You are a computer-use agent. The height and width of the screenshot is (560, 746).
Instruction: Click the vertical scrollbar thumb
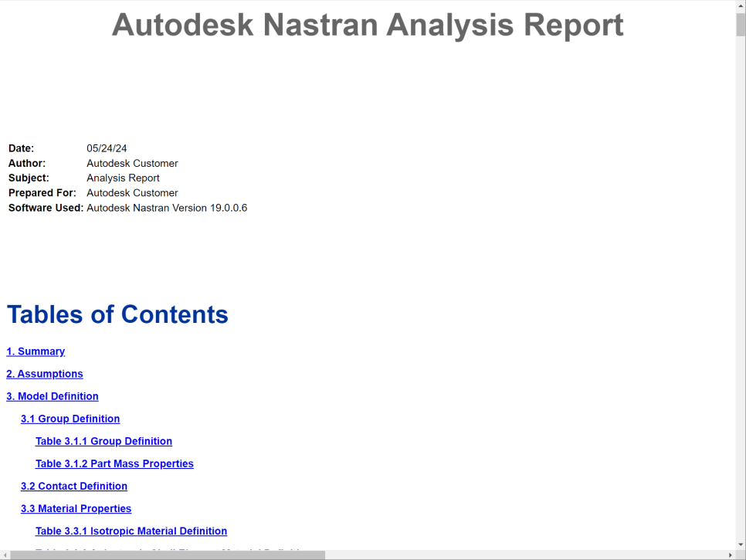point(741,25)
